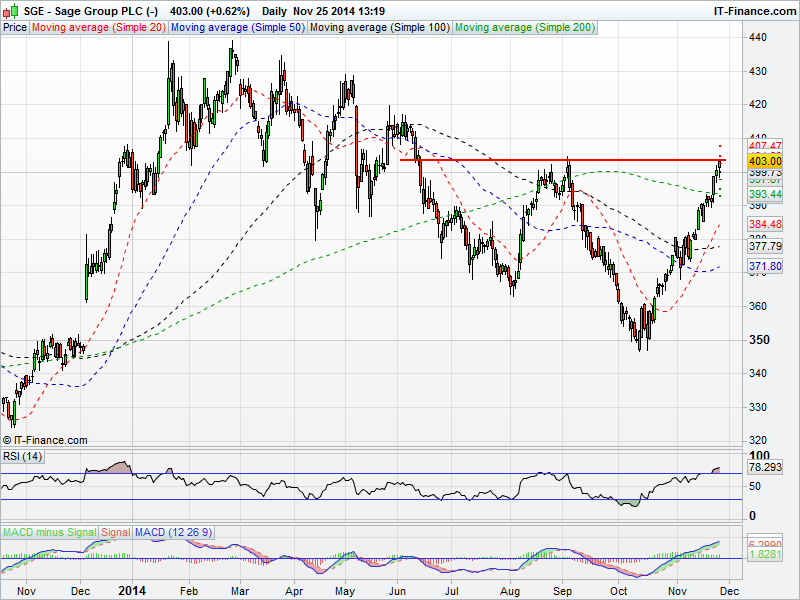Click the yellow 403.00 current price label

pos(764,160)
